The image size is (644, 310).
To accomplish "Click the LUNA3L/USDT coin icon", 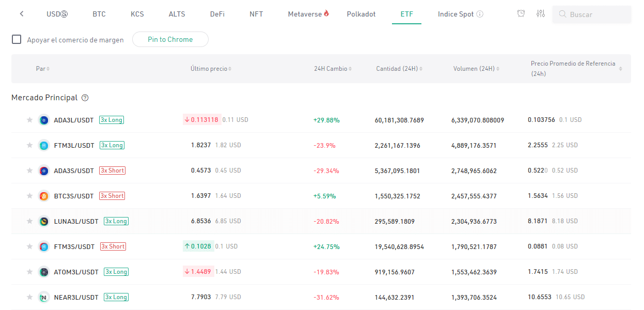I will click(x=44, y=221).
